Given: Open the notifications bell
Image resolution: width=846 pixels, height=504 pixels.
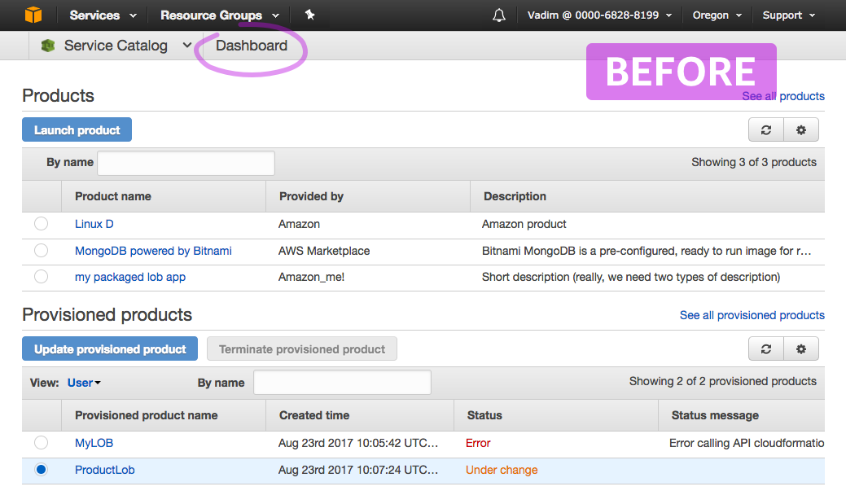Looking at the screenshot, I should pyautogui.click(x=499, y=15).
